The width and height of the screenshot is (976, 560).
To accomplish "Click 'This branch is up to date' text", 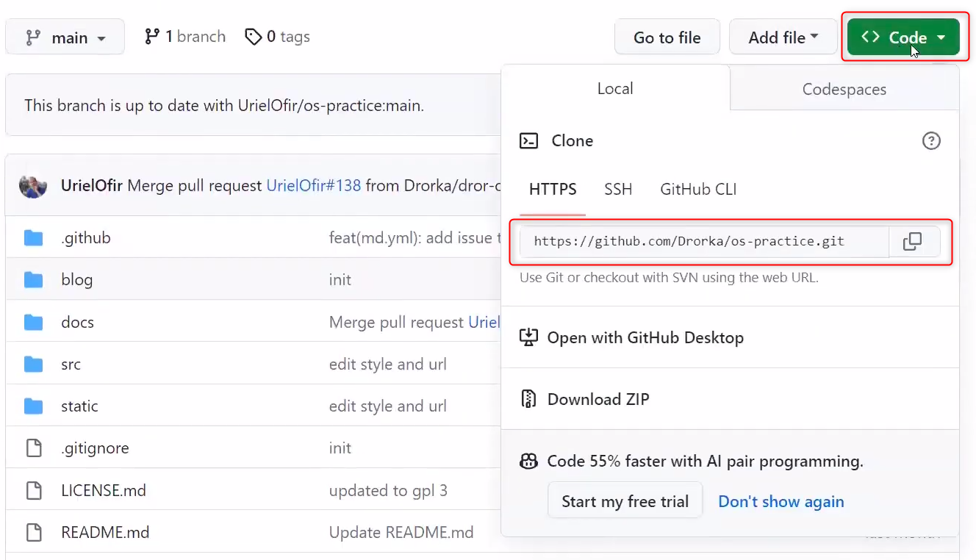I will [x=224, y=105].
